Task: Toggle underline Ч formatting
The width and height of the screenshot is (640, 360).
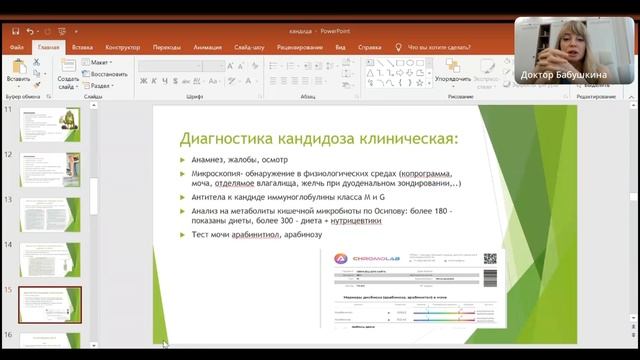Action: (x=165, y=81)
